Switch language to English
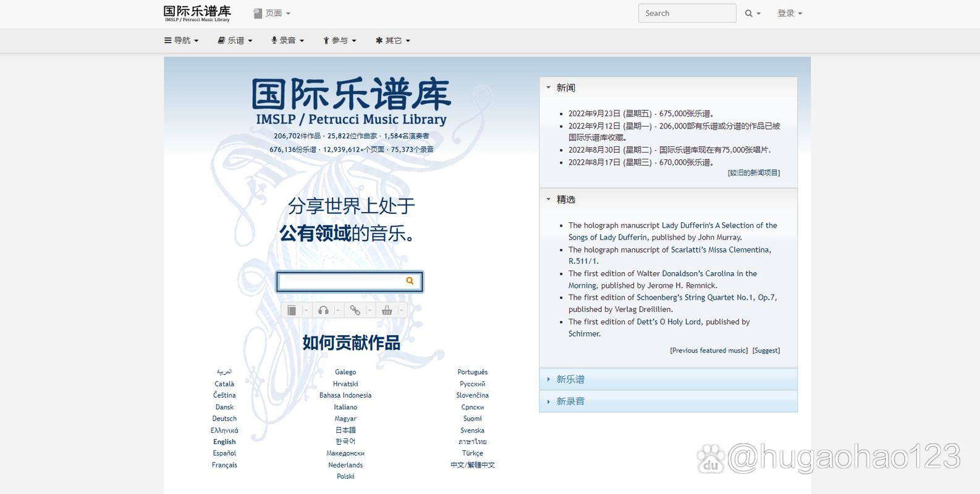 pos(224,442)
